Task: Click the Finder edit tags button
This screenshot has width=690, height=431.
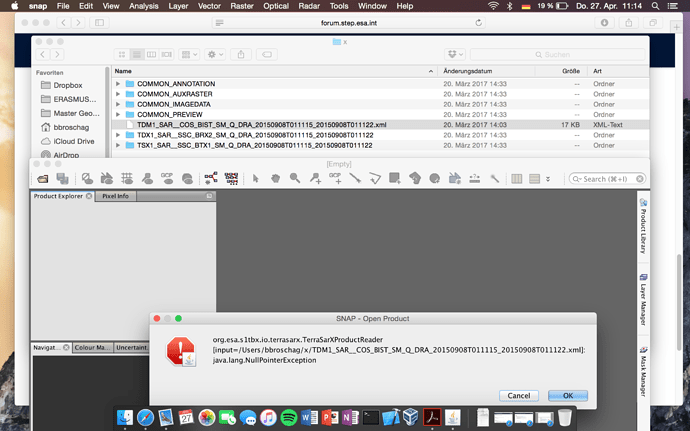Action: 267,55
